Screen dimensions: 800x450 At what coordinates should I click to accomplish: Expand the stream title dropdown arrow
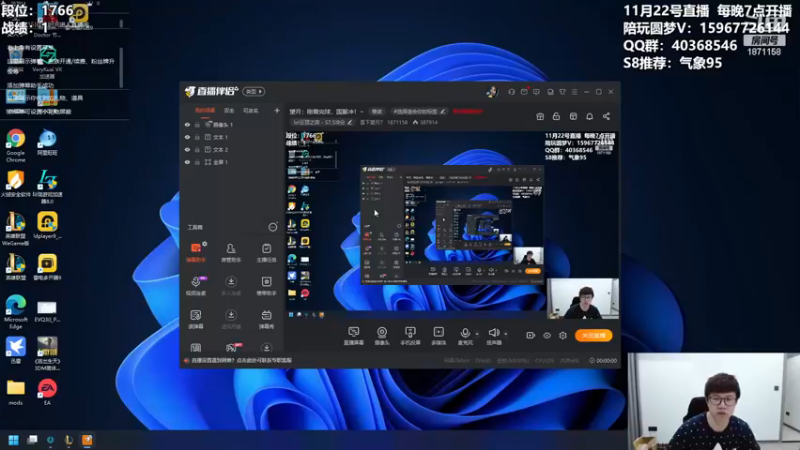coord(362,112)
